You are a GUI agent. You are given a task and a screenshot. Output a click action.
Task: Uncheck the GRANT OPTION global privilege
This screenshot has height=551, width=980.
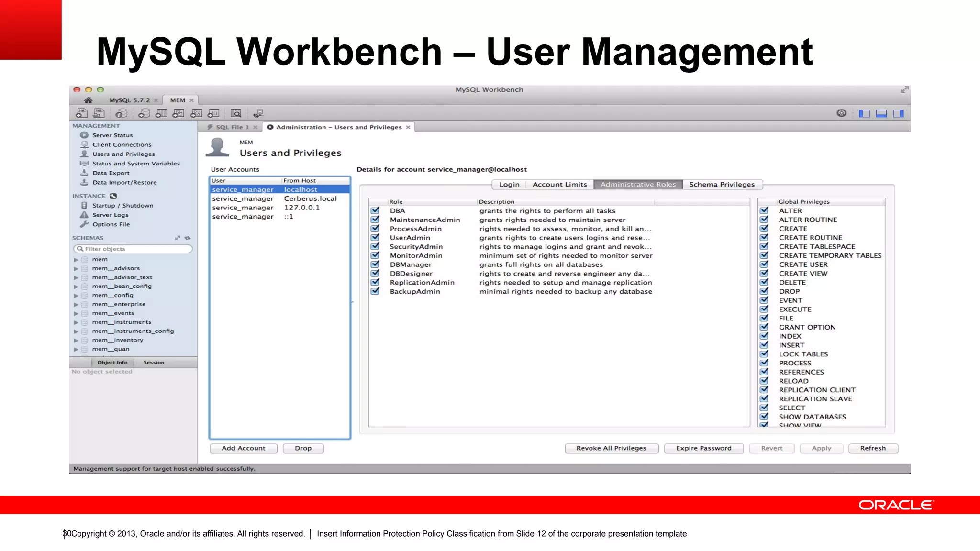point(764,327)
